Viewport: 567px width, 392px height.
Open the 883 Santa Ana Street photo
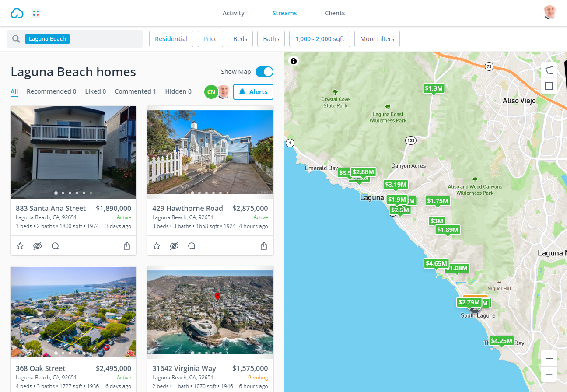point(73,152)
